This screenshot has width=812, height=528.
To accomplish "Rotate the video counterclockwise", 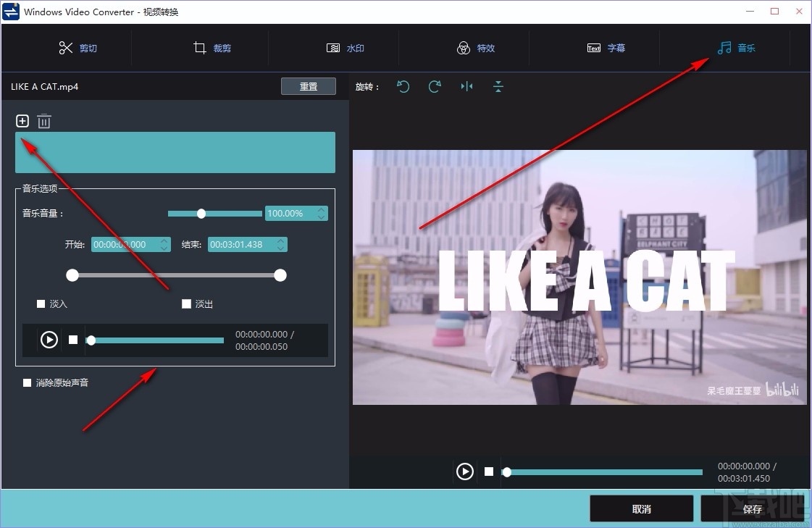I will tap(403, 86).
